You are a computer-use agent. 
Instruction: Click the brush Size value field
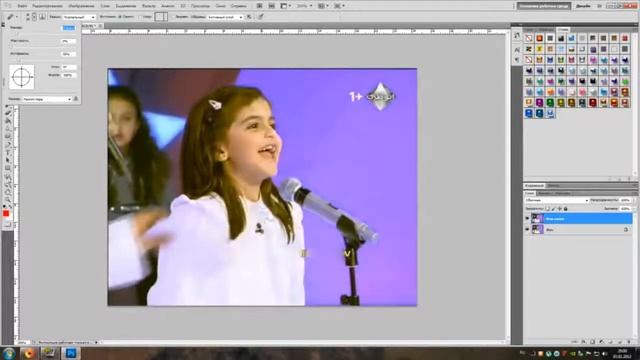69,28
